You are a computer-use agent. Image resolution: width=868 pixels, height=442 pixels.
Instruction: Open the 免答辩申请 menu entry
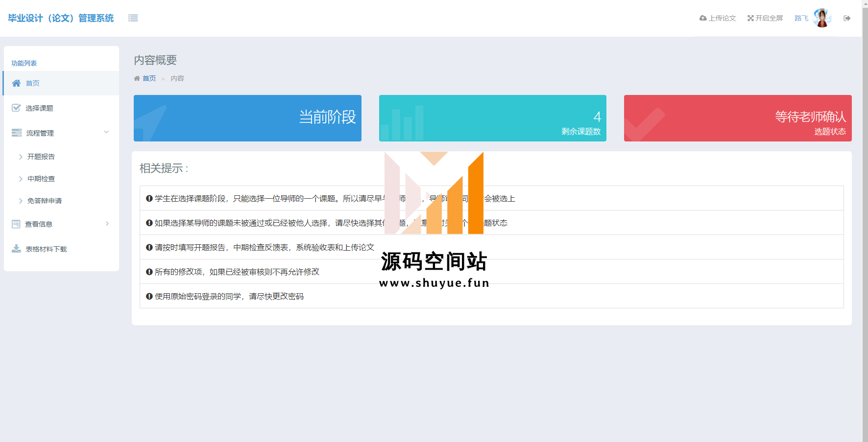coord(45,201)
